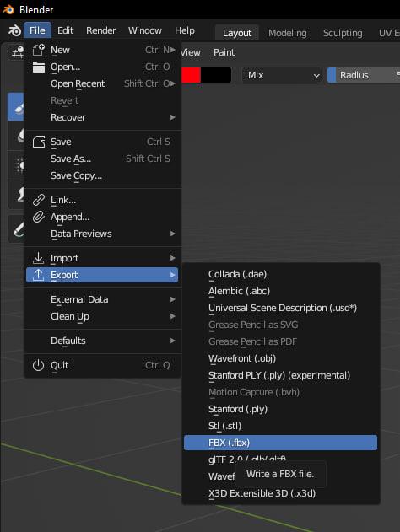
Task: Expand the Recover submenu
Action: coord(102,117)
